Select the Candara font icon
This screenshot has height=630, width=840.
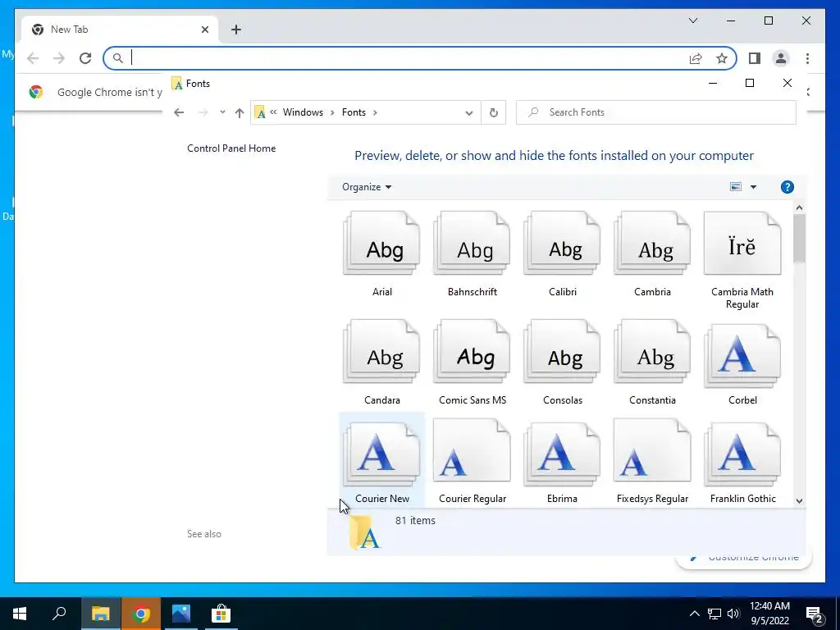coord(381,352)
